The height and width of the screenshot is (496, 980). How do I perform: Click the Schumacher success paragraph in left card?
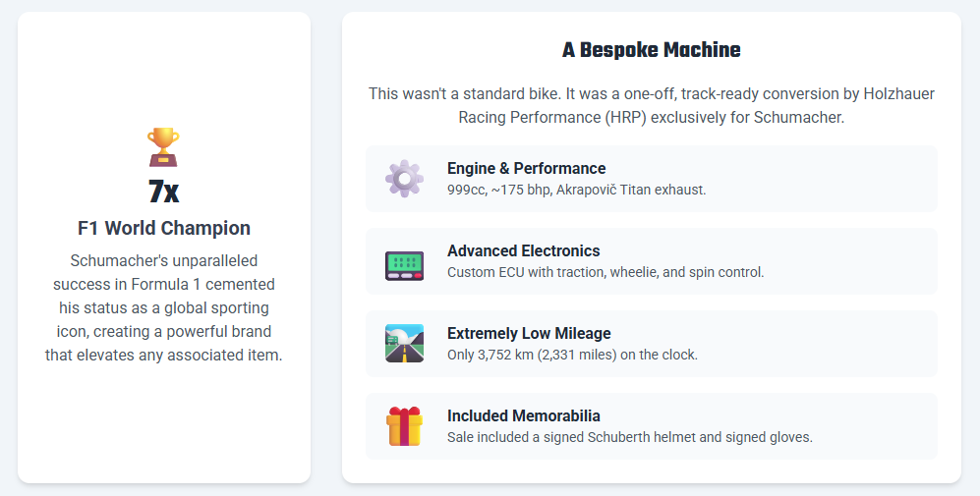[x=163, y=307]
